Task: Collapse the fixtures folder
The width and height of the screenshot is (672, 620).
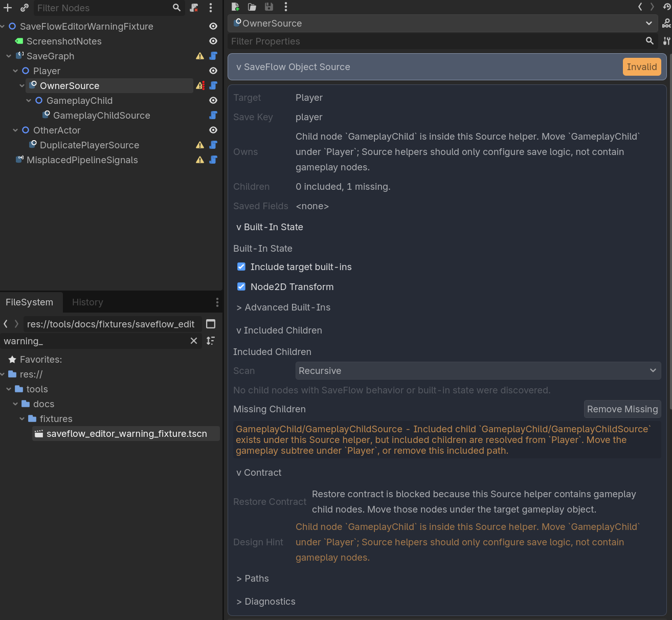Action: pos(22,418)
